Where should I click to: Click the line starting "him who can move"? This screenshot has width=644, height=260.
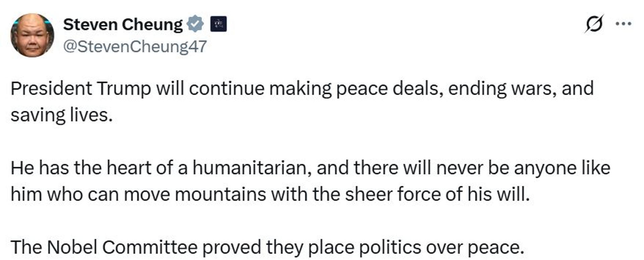(x=270, y=194)
